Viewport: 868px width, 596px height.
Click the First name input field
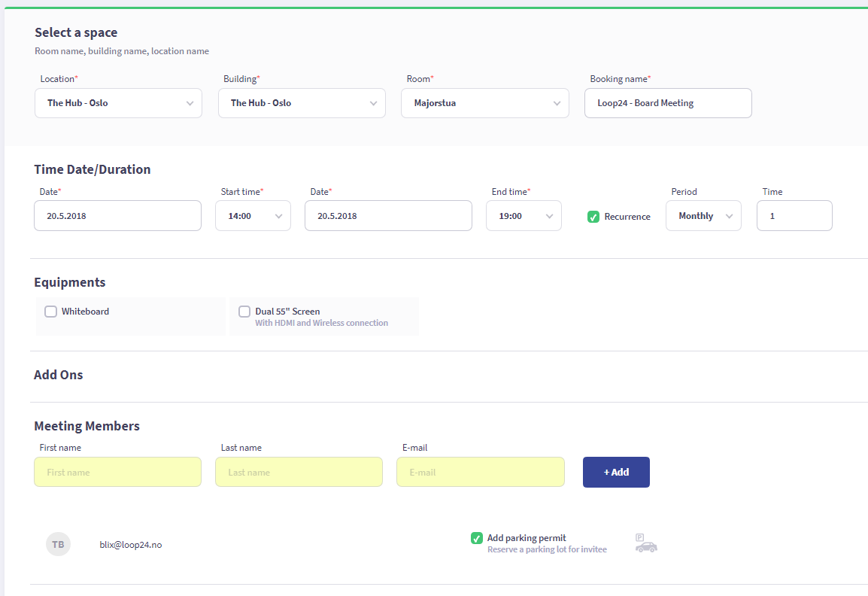tap(117, 473)
